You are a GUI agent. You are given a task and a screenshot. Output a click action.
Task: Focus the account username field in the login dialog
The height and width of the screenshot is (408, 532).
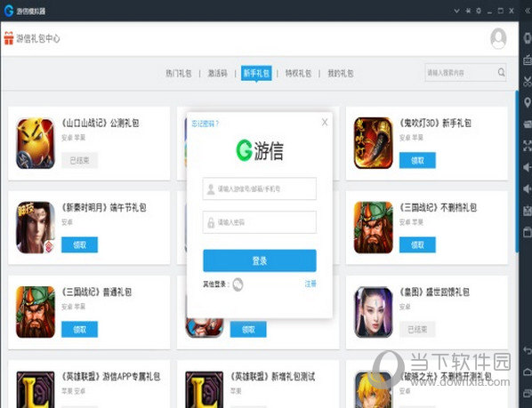(260, 188)
